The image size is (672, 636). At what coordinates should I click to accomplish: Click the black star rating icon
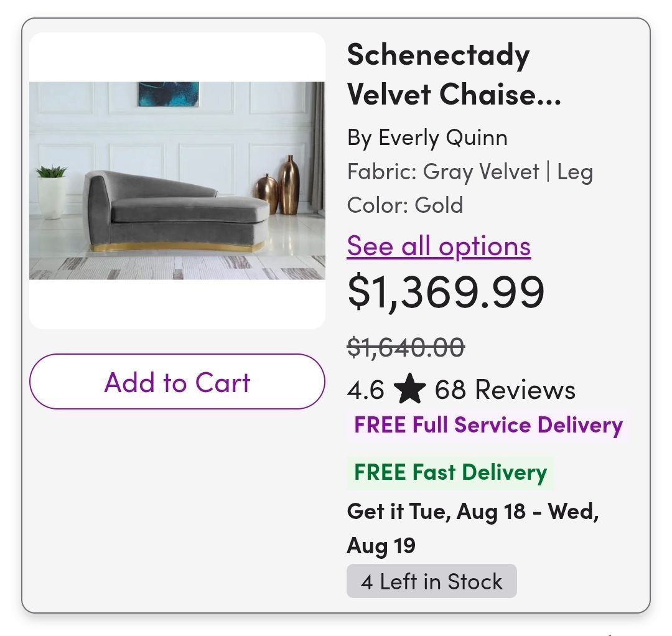tap(409, 389)
